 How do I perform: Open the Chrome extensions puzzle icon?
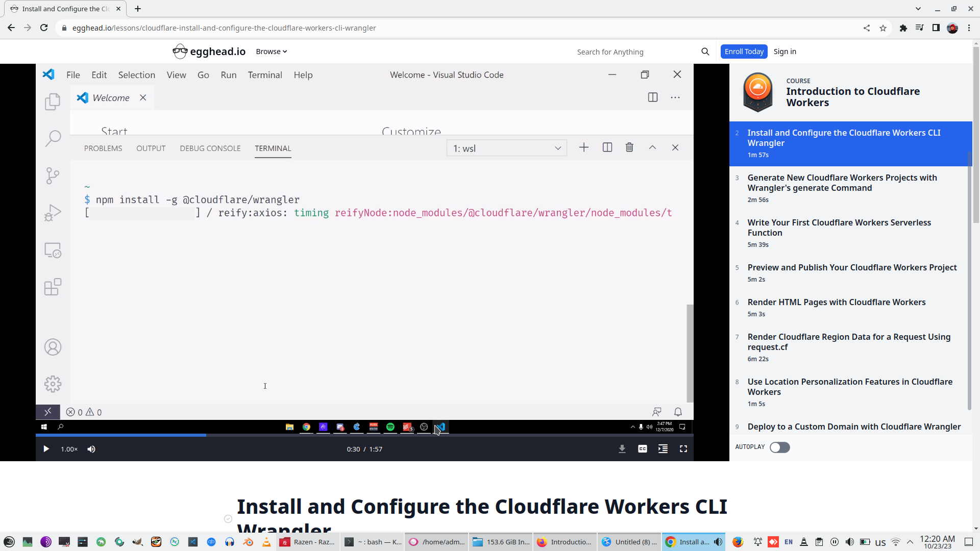pos(903,28)
